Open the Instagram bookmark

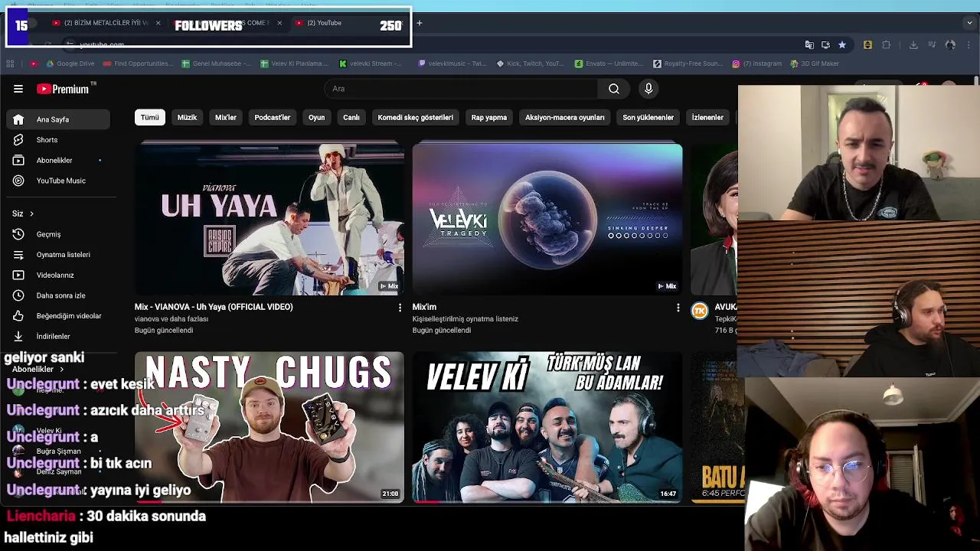click(x=757, y=64)
